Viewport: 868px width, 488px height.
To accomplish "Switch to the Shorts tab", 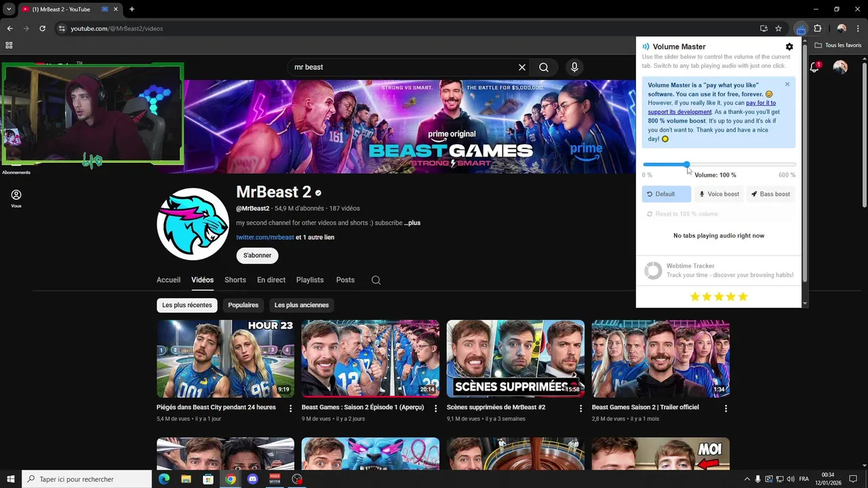I will 235,280.
